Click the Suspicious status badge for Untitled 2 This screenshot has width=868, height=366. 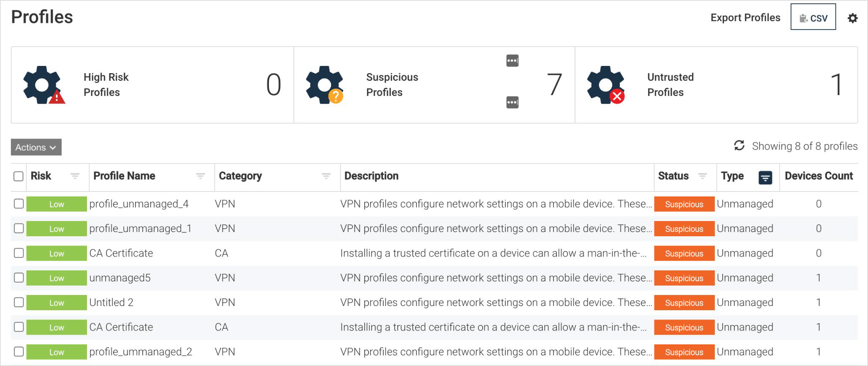pos(684,303)
